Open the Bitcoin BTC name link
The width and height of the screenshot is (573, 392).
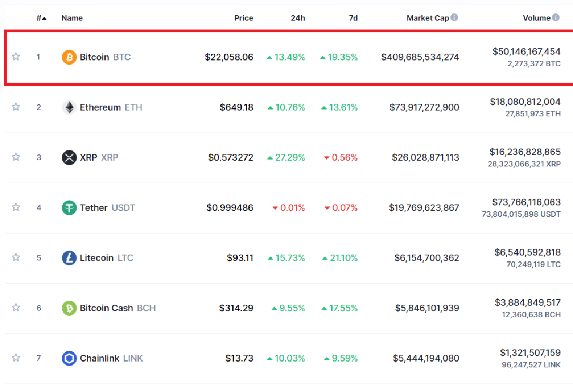pyautogui.click(x=105, y=57)
